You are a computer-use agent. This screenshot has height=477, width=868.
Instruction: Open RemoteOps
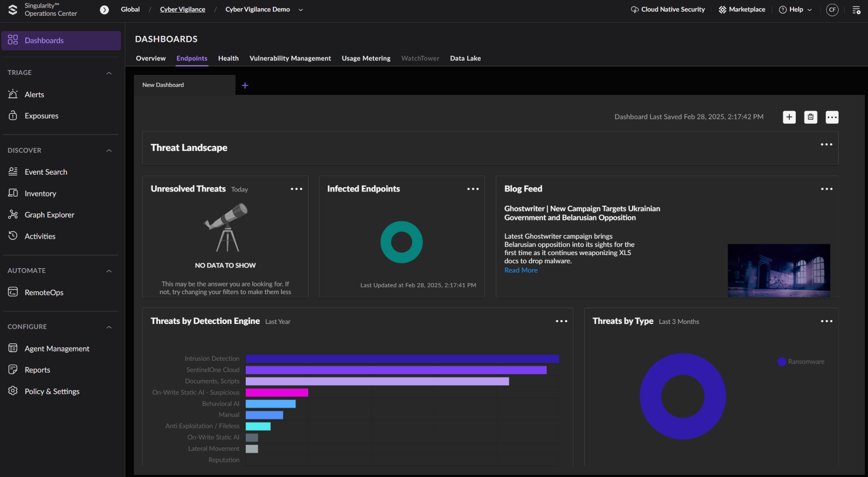click(x=44, y=292)
